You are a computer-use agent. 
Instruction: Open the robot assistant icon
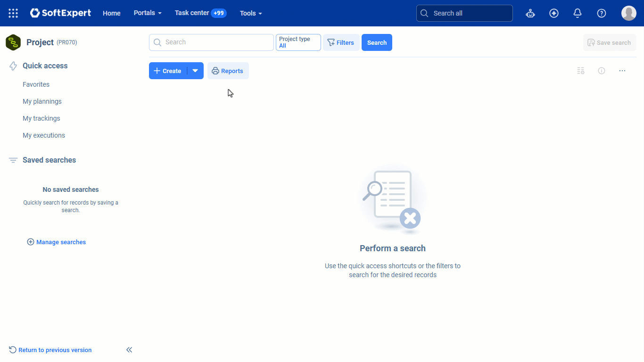coord(530,13)
